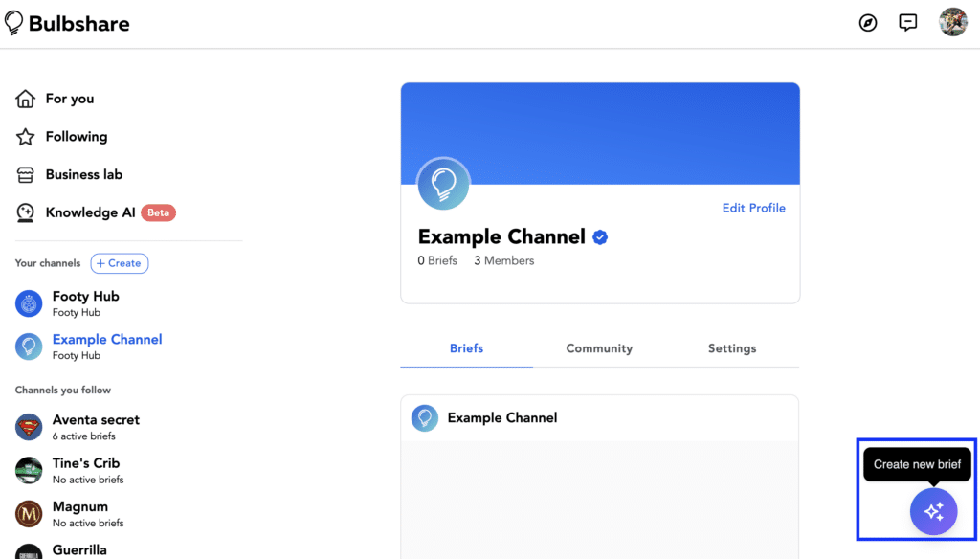Viewport: 980px width, 559px height.
Task: Click the sparkle Create new brief button
Action: coord(933,511)
